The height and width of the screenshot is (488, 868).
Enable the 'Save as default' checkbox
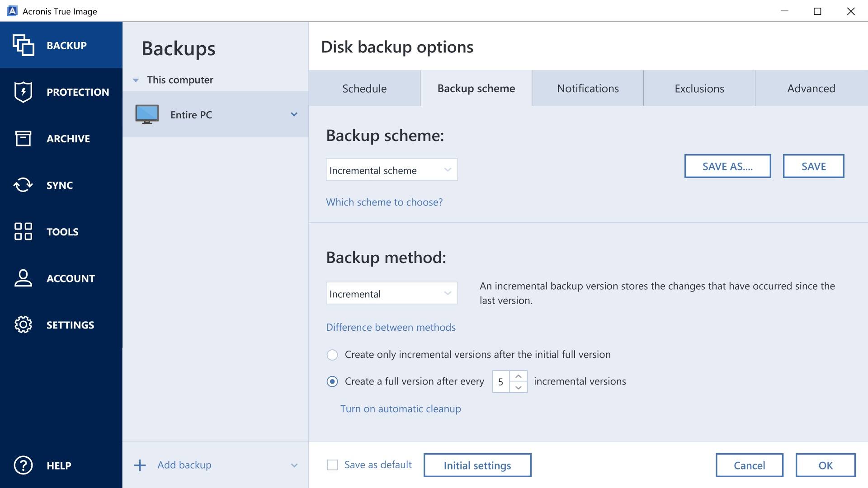click(x=332, y=465)
